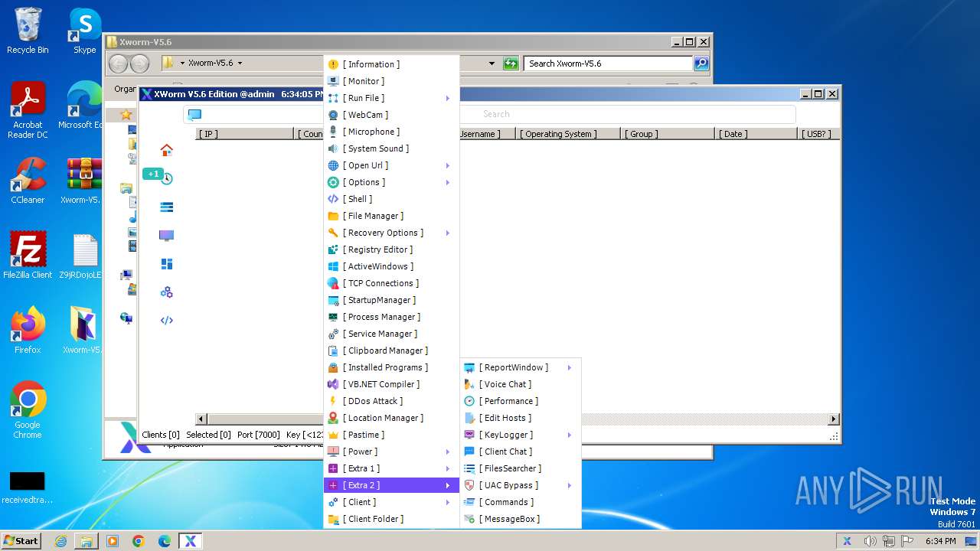Image resolution: width=980 pixels, height=551 pixels.
Task: Click the Client Chat bubble icon
Action: point(469,452)
